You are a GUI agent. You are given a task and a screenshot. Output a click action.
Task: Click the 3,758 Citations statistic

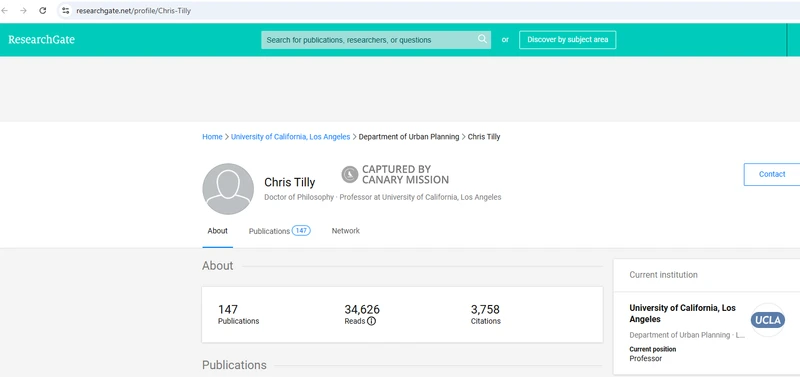pos(485,314)
